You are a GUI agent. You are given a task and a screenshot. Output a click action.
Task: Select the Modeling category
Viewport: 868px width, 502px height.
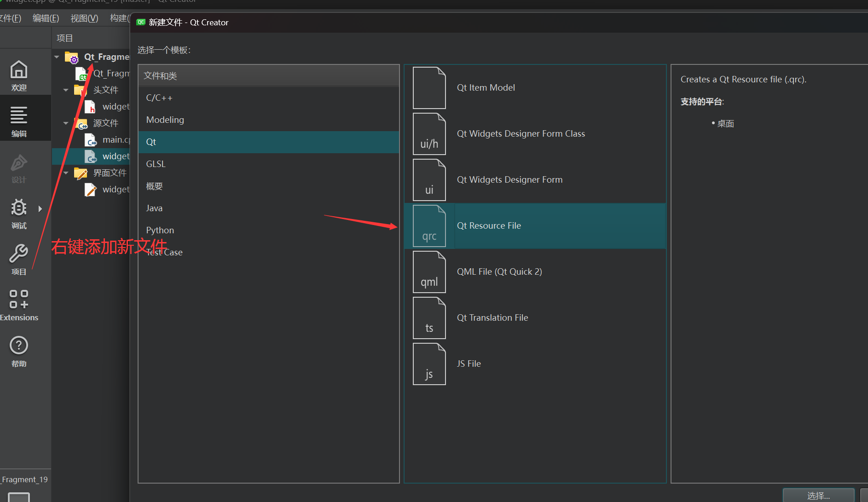pyautogui.click(x=269, y=120)
